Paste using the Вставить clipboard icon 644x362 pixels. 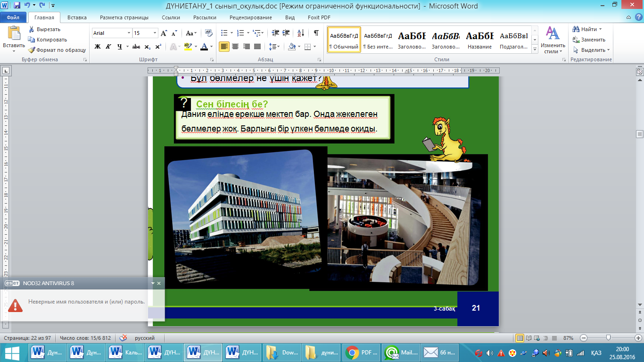(x=14, y=33)
